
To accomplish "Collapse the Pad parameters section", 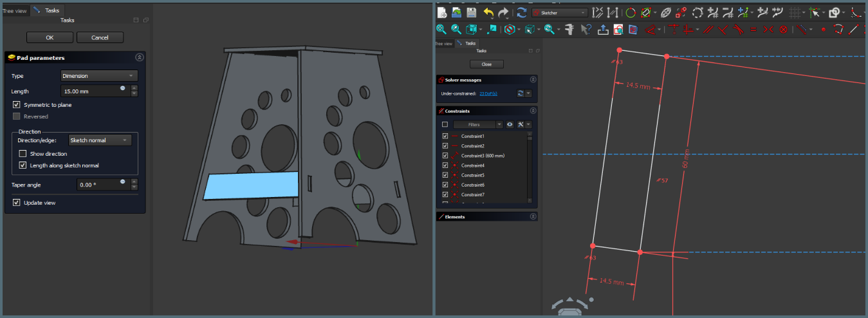I will (x=140, y=57).
